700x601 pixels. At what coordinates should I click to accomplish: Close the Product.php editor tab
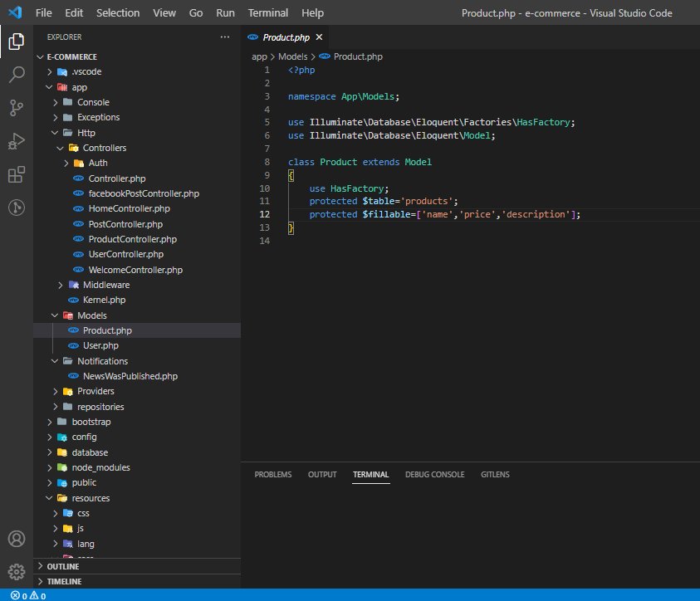coord(319,37)
